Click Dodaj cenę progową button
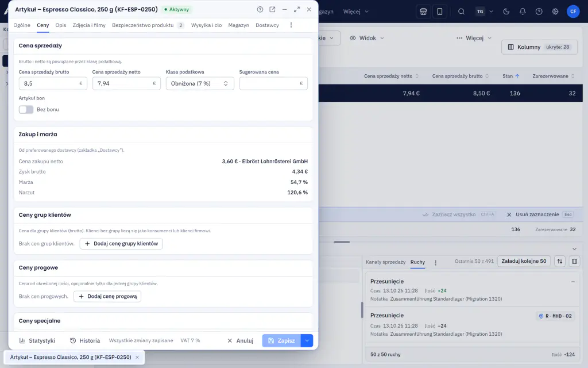The image size is (588, 368). pyautogui.click(x=107, y=296)
